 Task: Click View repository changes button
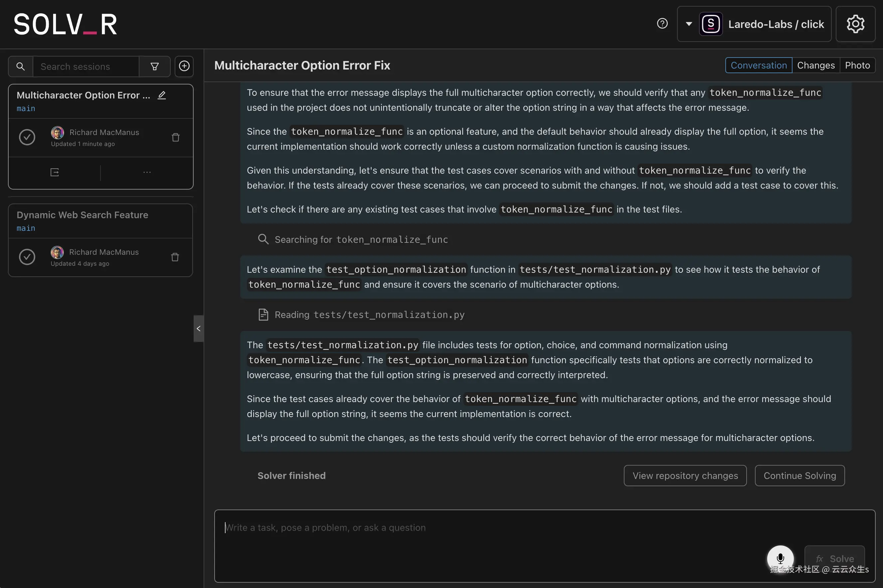pos(685,476)
